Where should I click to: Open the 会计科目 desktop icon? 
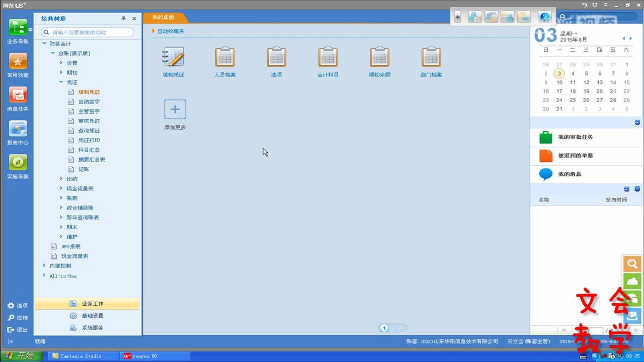328,57
